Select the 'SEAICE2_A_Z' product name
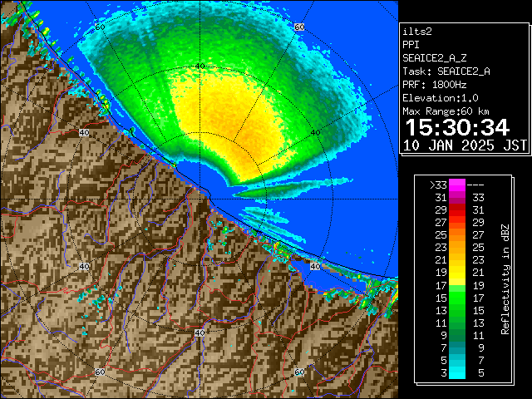532x399 pixels. click(435, 58)
